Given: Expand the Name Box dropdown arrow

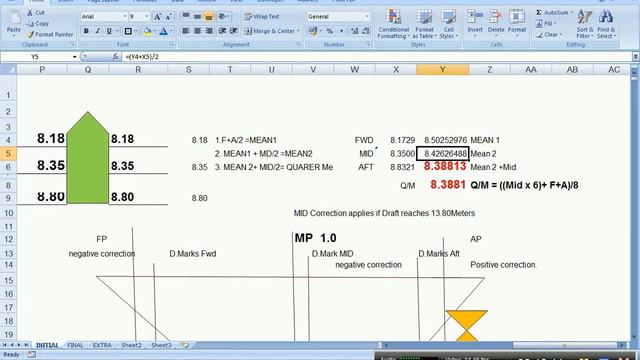Looking at the screenshot, I should point(74,57).
